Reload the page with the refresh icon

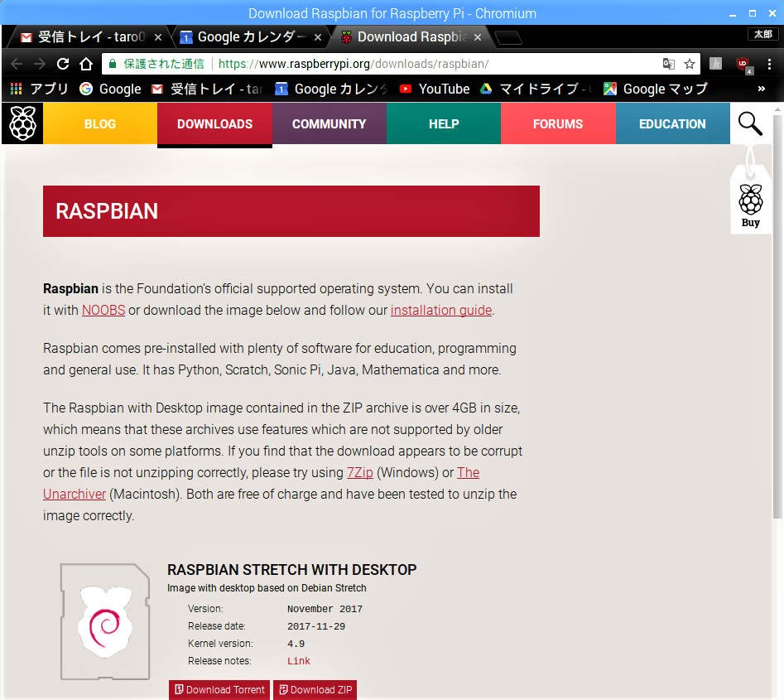pos(62,64)
